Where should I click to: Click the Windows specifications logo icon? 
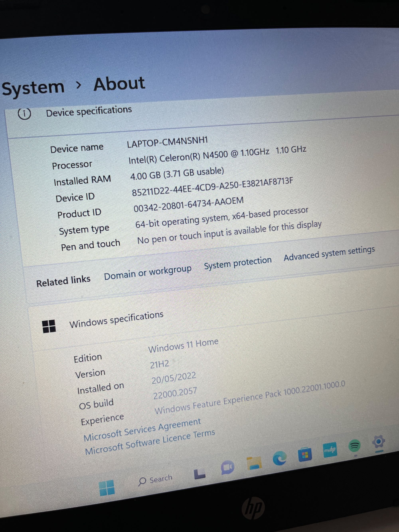pyautogui.click(x=49, y=326)
